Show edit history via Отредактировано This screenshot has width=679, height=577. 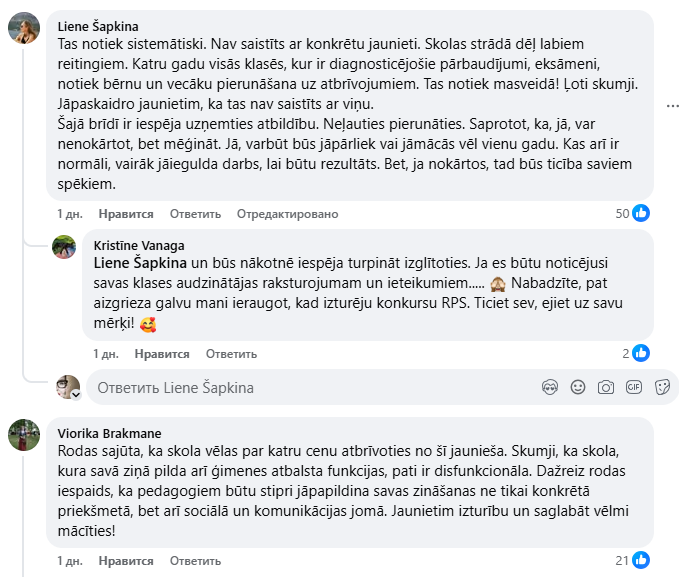pos(287,214)
